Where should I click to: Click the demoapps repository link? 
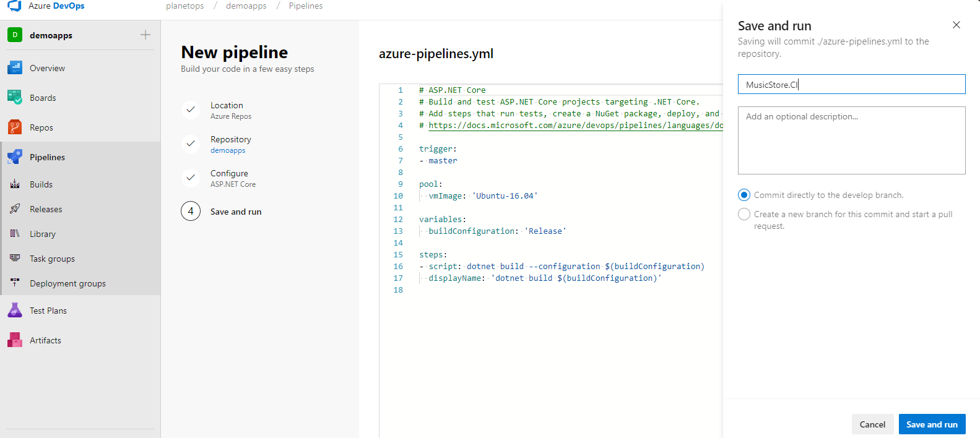228,150
